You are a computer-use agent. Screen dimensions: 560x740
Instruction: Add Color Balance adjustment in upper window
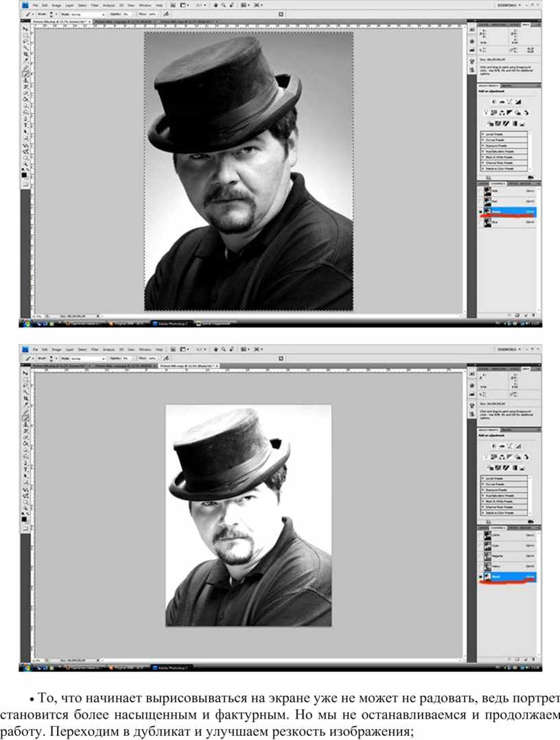point(502,113)
